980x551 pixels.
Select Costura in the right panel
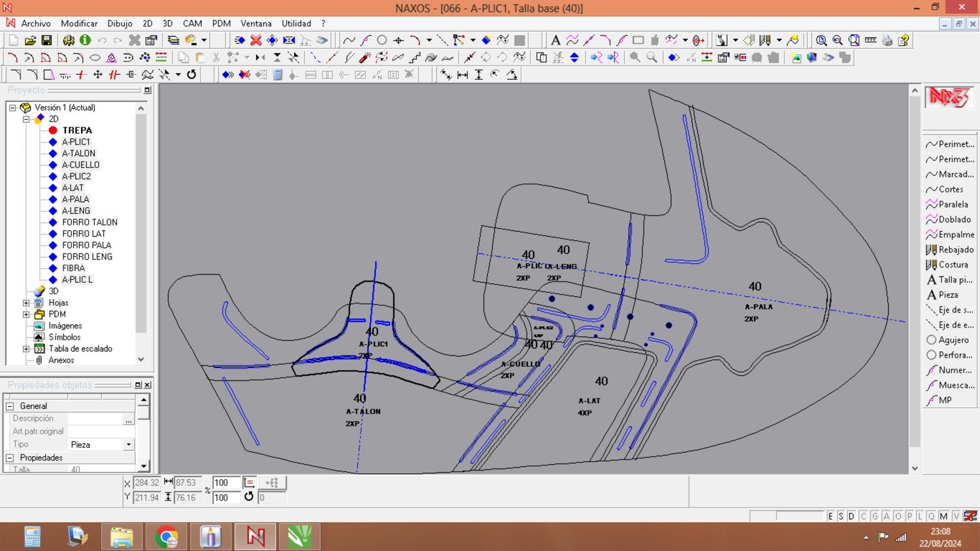click(953, 265)
